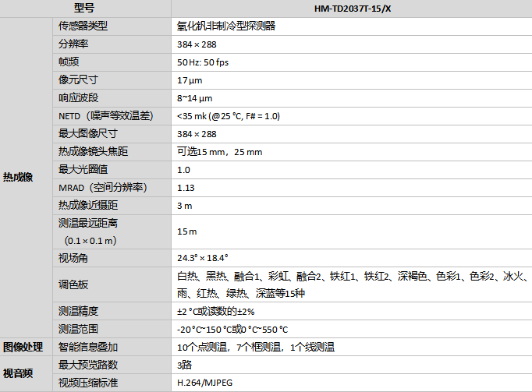Click the 最大预览路数 label
This screenshot has height=392, width=532.
point(88,365)
